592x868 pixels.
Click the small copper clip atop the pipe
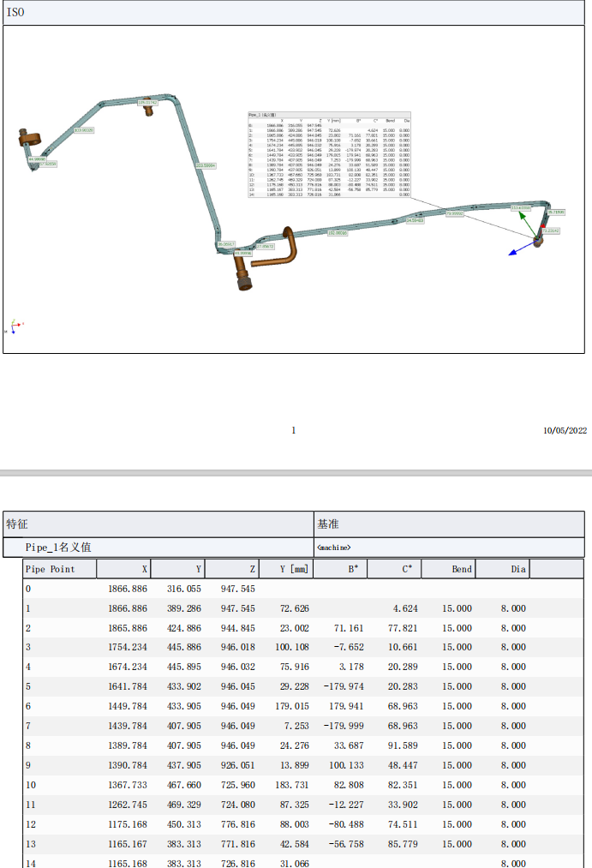(147, 107)
